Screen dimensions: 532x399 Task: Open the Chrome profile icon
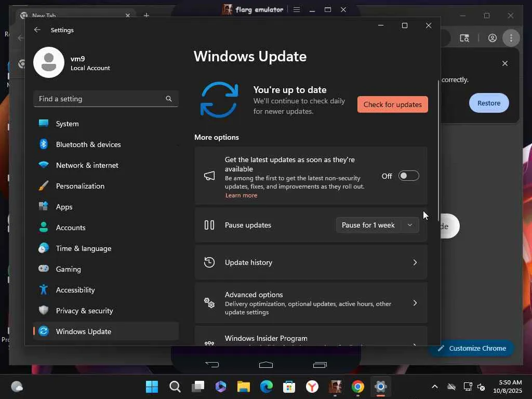[x=493, y=38]
